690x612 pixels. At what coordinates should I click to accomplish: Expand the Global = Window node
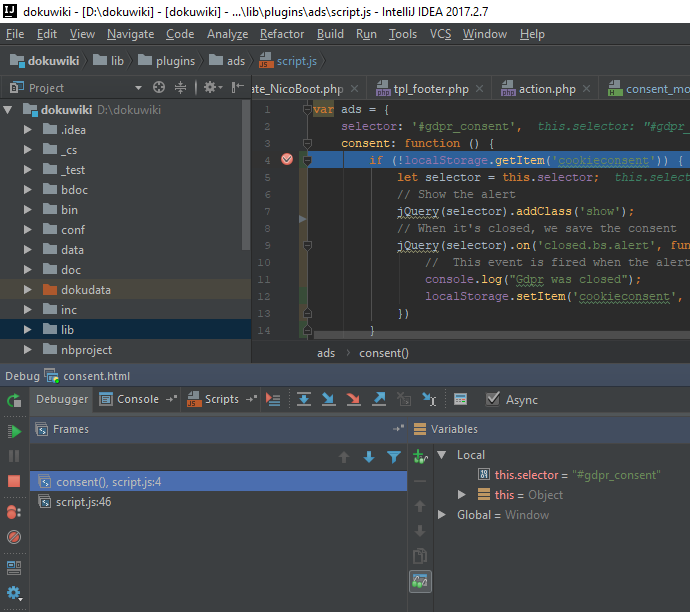coord(443,515)
